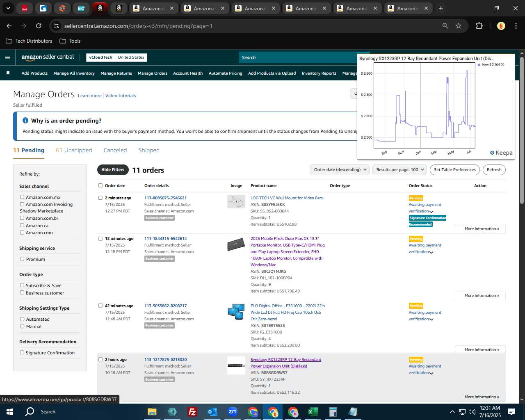Open order 113-5035862-8208217 link
This screenshot has height=420, width=525.
click(165, 306)
